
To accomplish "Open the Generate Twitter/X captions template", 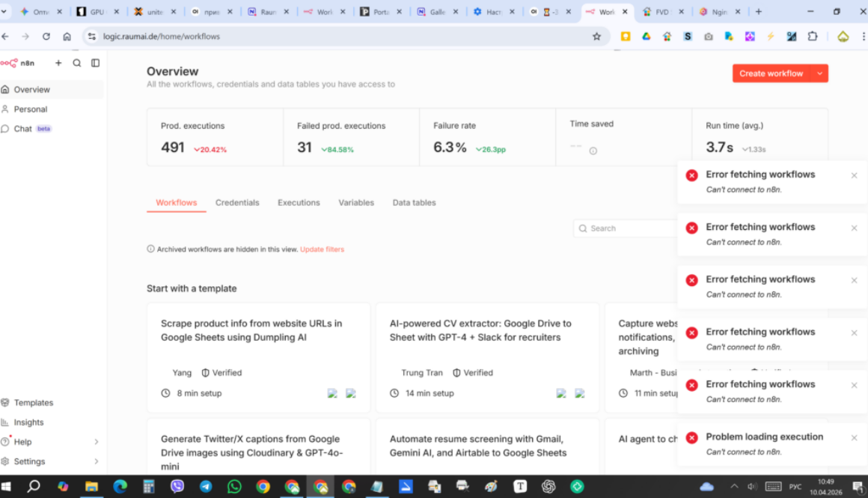I will (x=258, y=447).
